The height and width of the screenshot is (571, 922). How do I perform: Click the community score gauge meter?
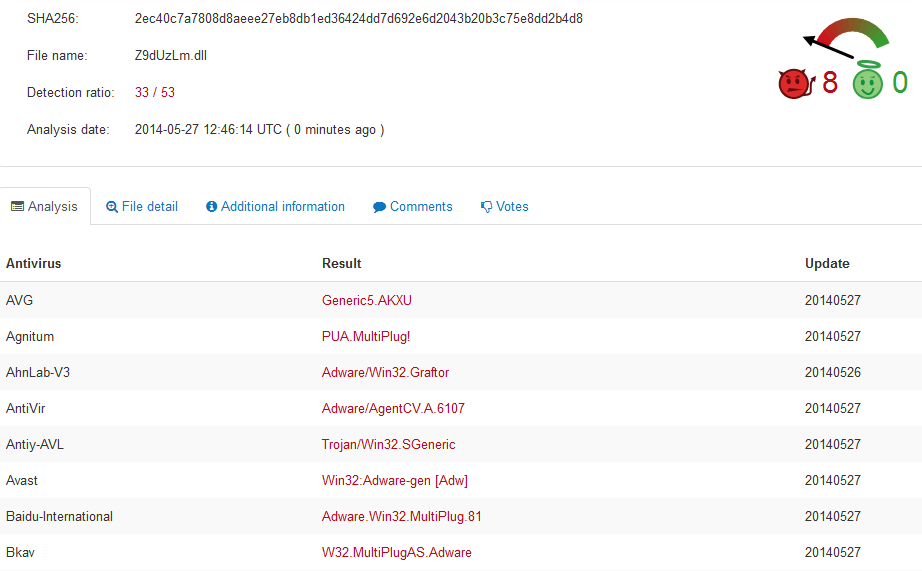[847, 38]
